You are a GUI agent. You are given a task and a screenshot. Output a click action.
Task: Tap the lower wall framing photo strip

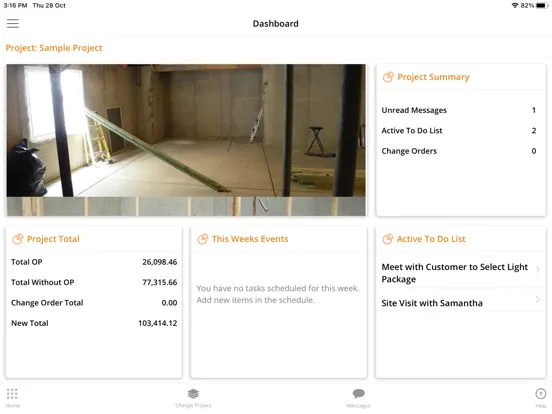[x=186, y=206]
